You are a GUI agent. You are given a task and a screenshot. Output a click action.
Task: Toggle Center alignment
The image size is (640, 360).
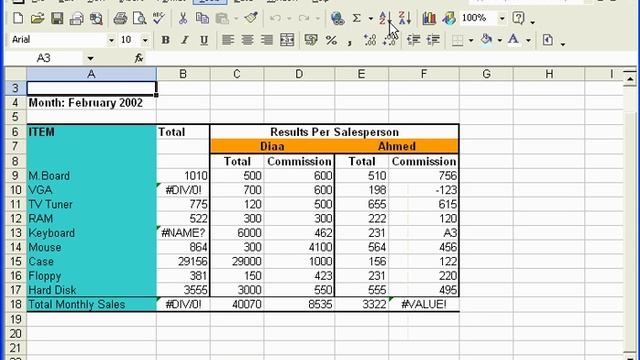point(247,40)
